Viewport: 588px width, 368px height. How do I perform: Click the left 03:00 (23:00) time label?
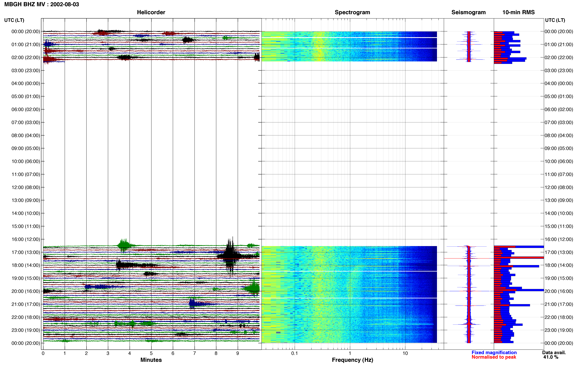click(26, 71)
